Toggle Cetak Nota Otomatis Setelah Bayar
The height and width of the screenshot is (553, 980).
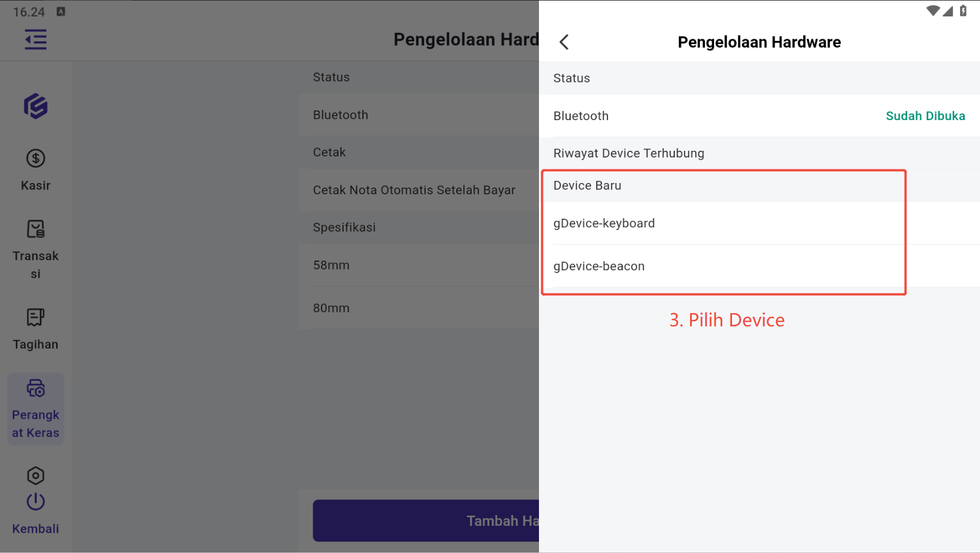[414, 190]
